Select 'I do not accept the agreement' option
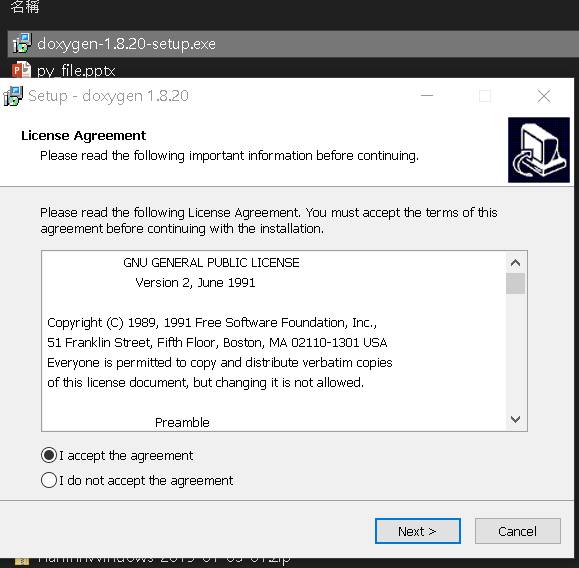 (49, 480)
